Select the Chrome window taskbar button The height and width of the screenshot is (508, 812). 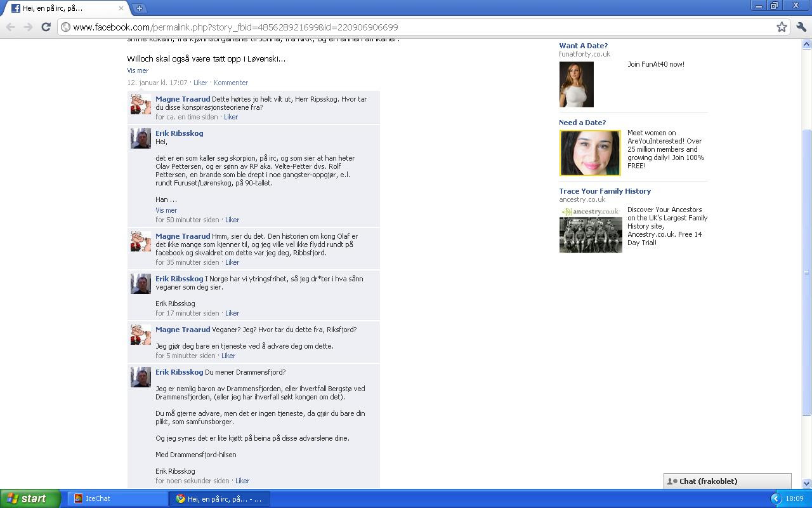(x=219, y=498)
